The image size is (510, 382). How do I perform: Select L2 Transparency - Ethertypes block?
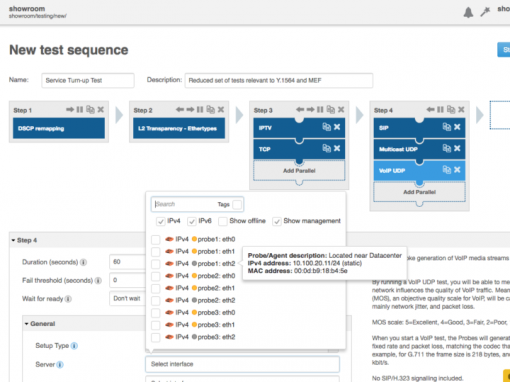[x=179, y=128]
